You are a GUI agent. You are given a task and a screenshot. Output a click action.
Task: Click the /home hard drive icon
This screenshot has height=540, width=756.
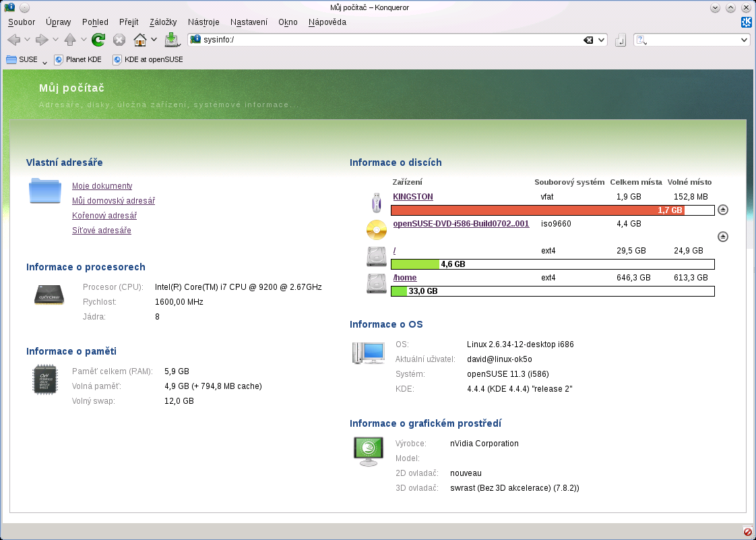(x=377, y=284)
